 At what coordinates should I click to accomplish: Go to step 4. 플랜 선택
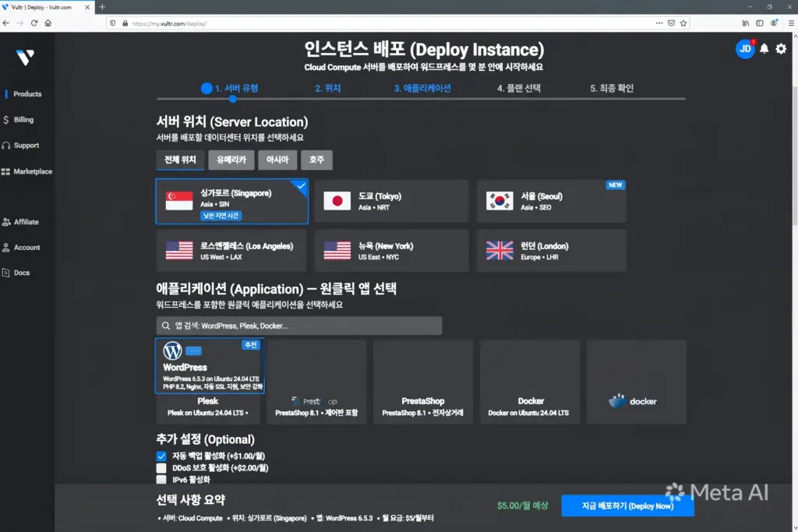tap(518, 89)
